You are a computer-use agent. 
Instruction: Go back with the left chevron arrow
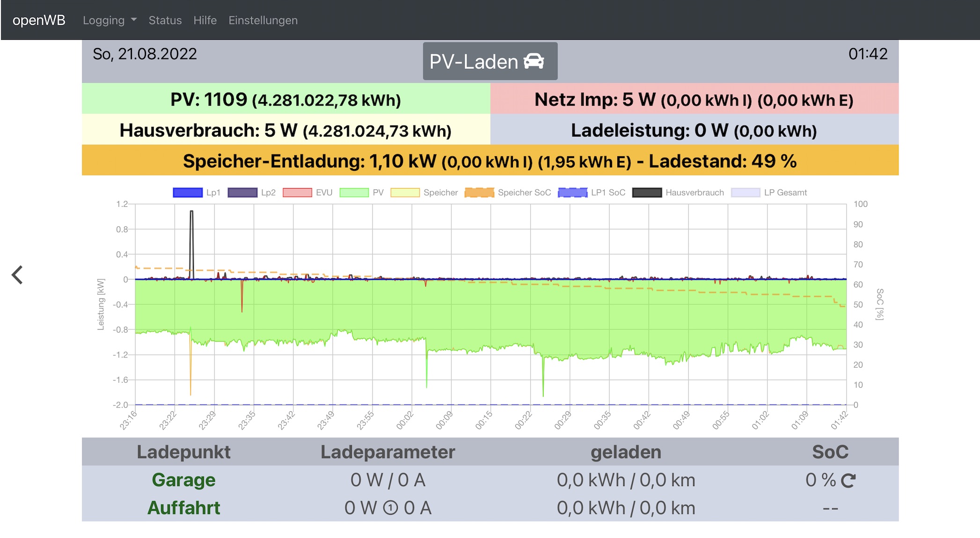17,275
